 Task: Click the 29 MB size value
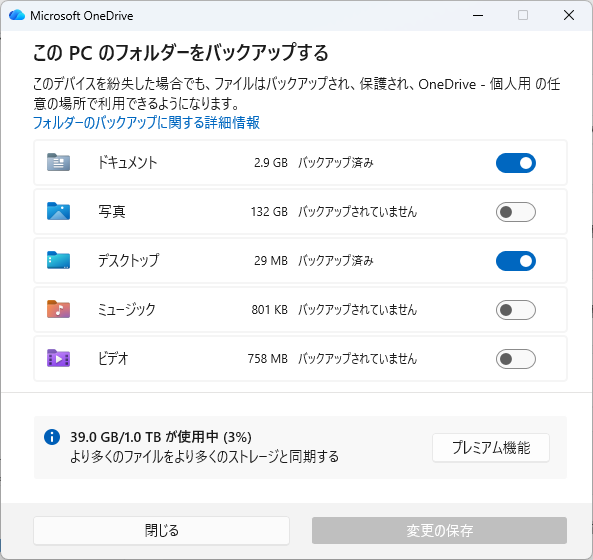(271, 261)
